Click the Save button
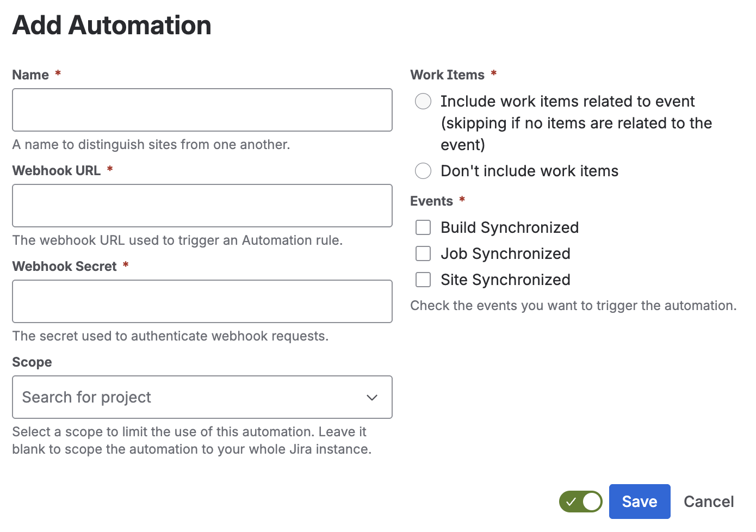The height and width of the screenshot is (532, 756). pyautogui.click(x=640, y=502)
